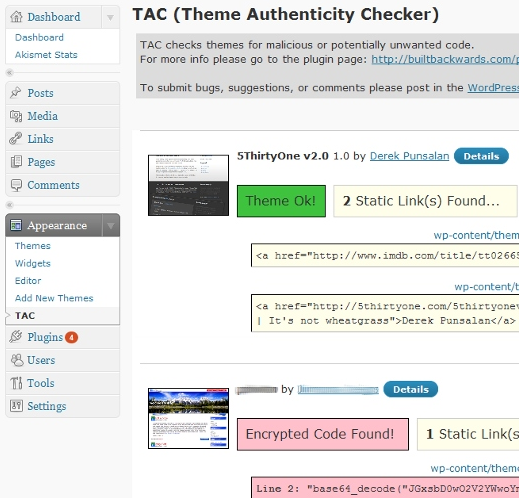Click the Comments speech bubble icon
The width and height of the screenshot is (519, 498).
click(x=16, y=185)
